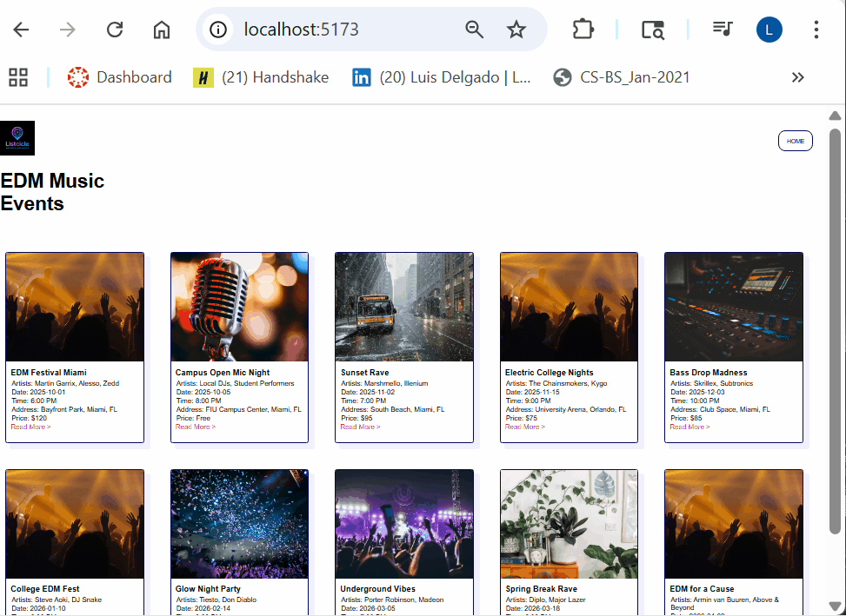Click the Bass Drop Madness title
846x616 pixels.
[709, 373]
